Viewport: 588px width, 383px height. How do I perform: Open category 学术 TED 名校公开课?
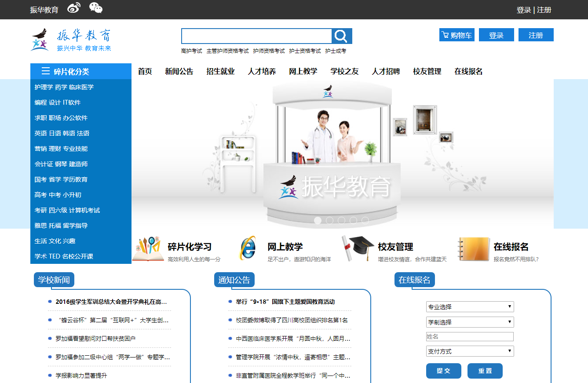tap(81, 256)
